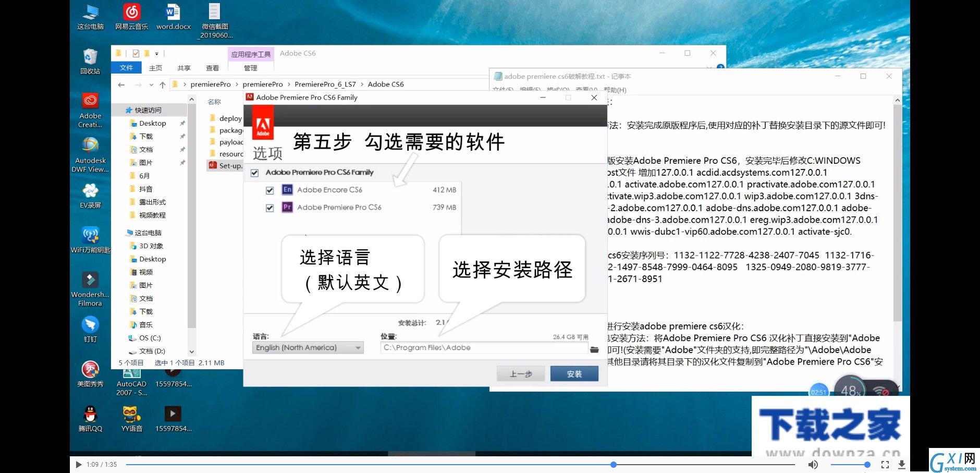
Task: Click the 安装 install button
Action: [x=574, y=374]
